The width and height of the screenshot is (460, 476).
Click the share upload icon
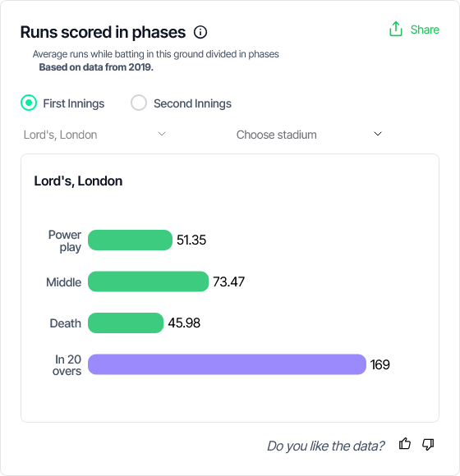(396, 30)
